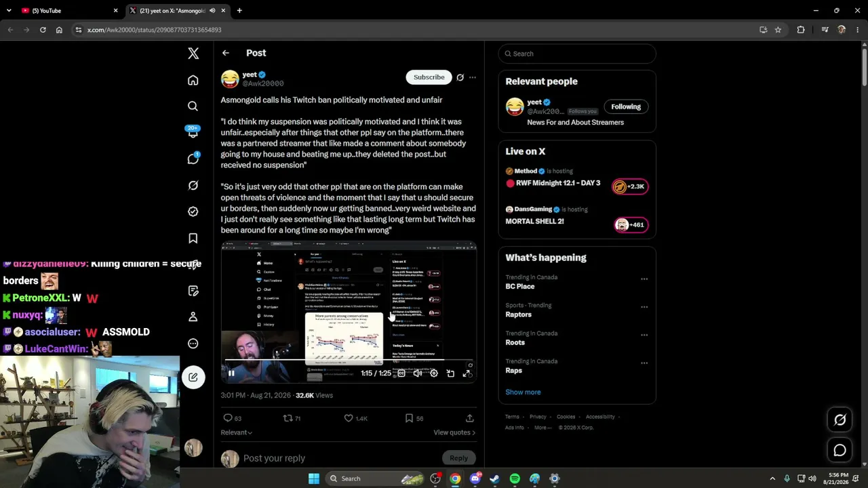Open the Chrome extensions puzzle icon
The height and width of the screenshot is (488, 868).
click(x=801, y=30)
